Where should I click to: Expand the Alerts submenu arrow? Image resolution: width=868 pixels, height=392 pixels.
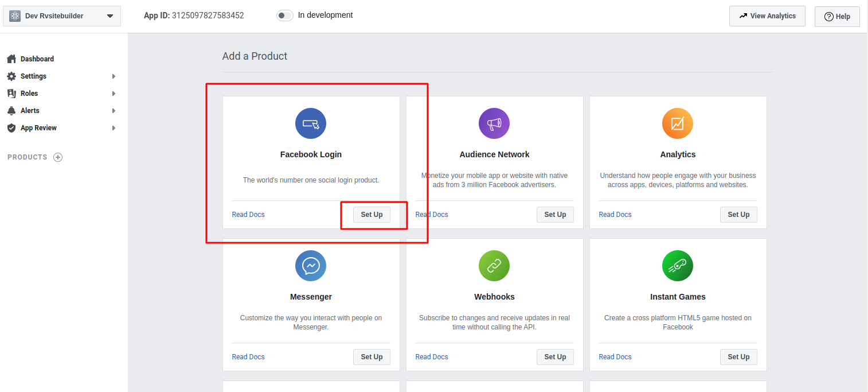(114, 111)
